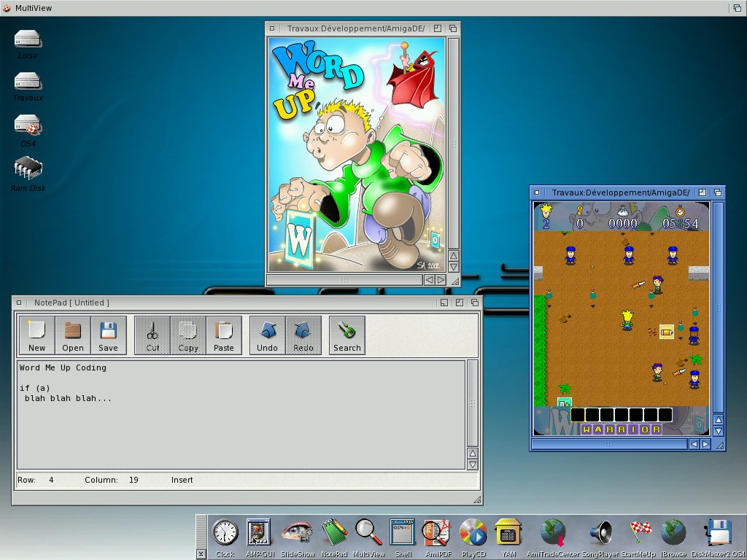Start SlideShow from the dock
Screen dimensions: 747x560
click(x=298, y=537)
